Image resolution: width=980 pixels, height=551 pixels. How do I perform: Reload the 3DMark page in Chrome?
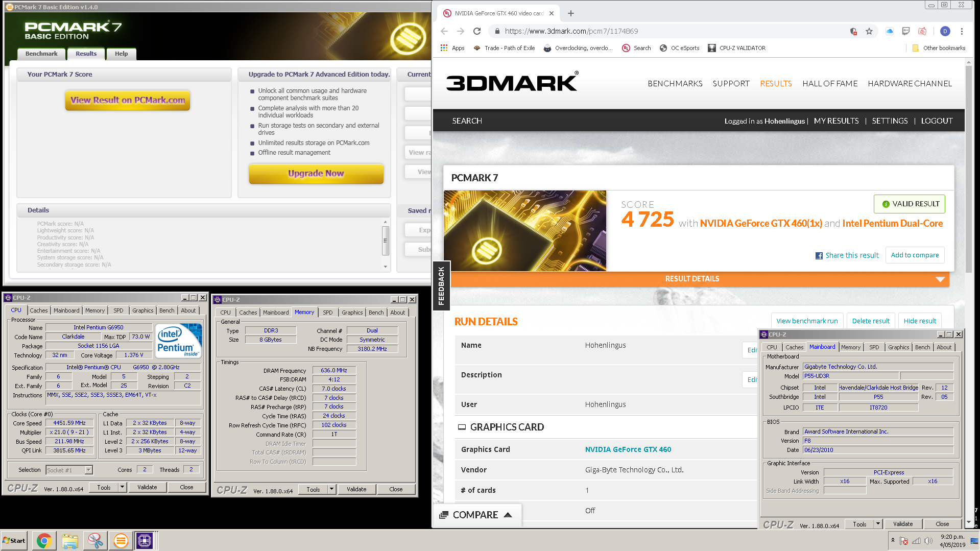point(477,31)
